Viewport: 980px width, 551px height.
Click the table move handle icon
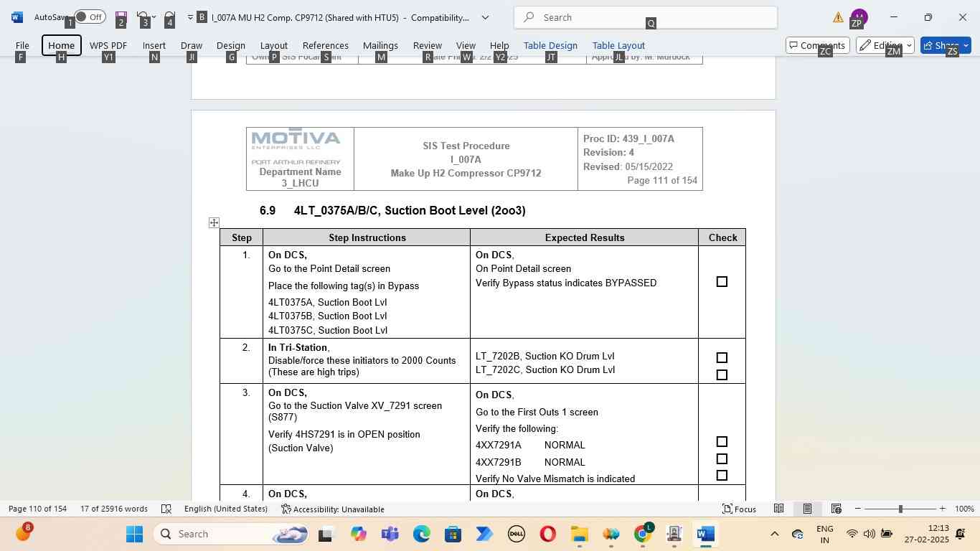click(214, 223)
